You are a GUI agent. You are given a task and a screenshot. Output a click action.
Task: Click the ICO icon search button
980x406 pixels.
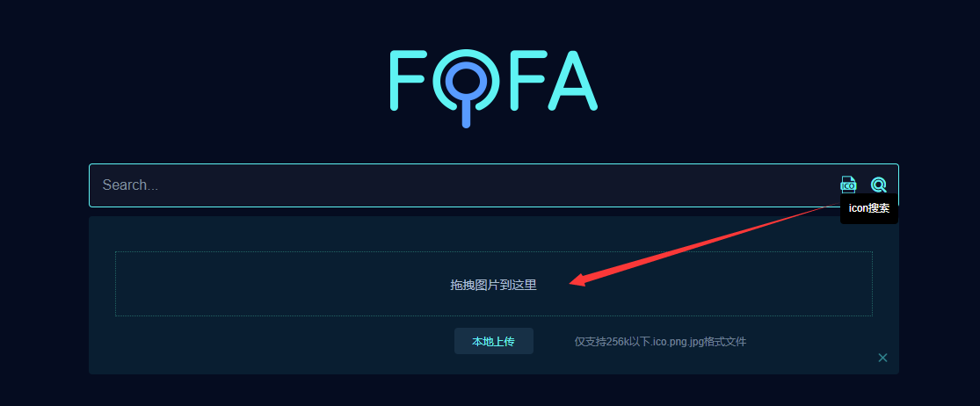tap(848, 185)
